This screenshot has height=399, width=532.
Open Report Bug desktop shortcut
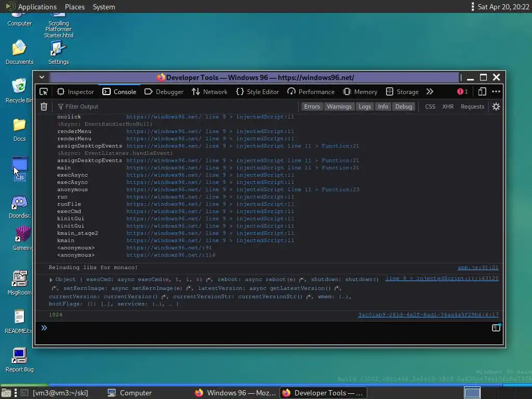click(x=19, y=360)
